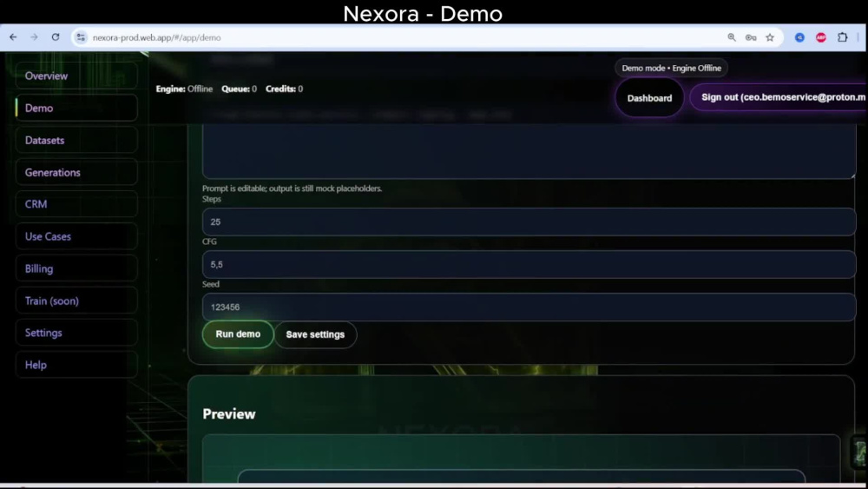Click the Dashboard button

(x=649, y=98)
